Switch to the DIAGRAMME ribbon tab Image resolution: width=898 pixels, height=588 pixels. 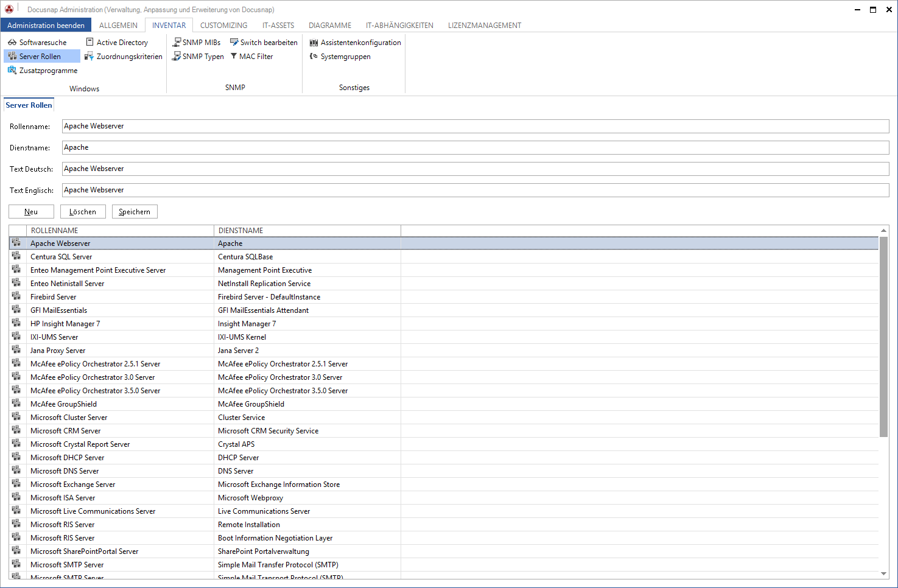pos(330,26)
